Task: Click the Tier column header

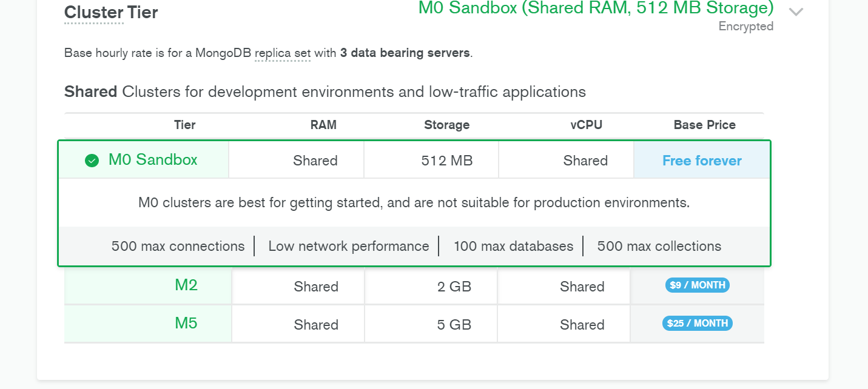Action: tap(184, 125)
